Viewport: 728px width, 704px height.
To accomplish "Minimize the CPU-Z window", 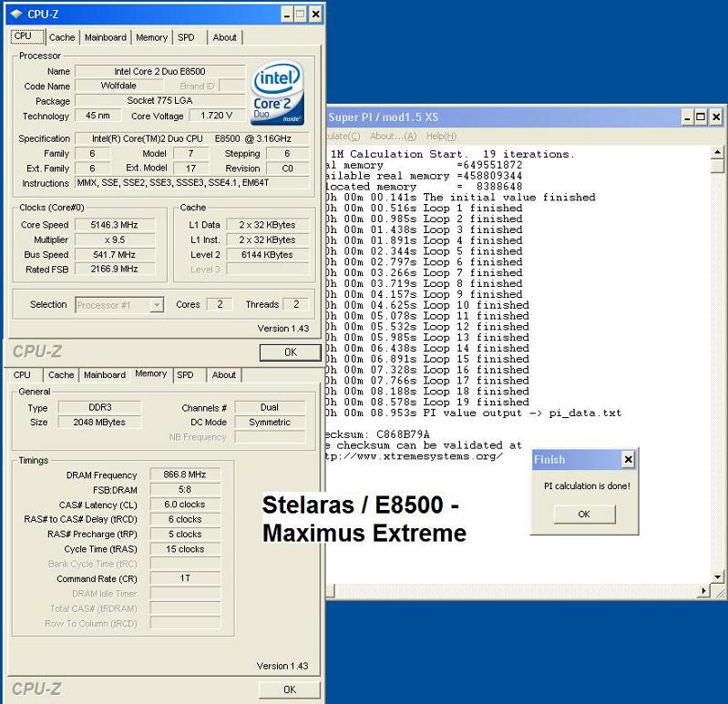I will (287, 14).
